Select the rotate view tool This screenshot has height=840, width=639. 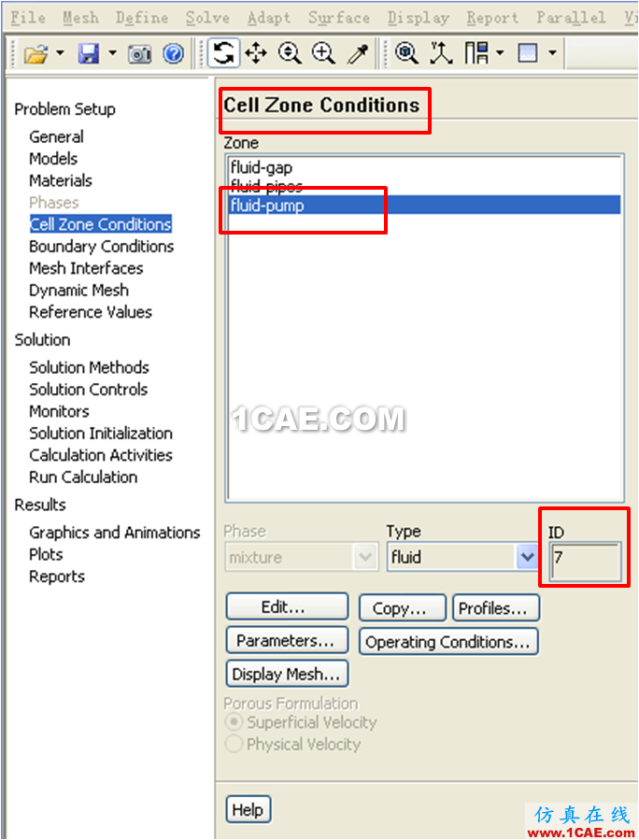coord(223,52)
